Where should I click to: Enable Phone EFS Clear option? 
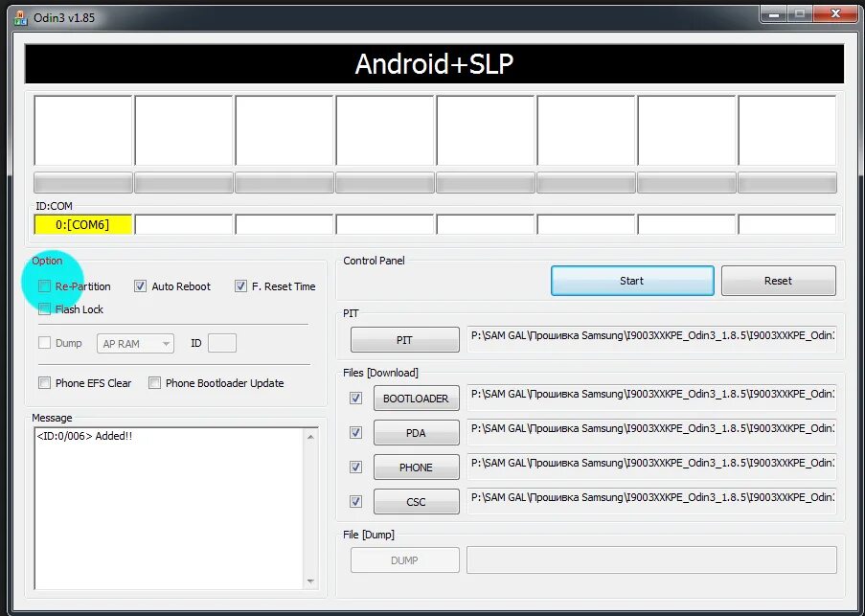[x=45, y=383]
